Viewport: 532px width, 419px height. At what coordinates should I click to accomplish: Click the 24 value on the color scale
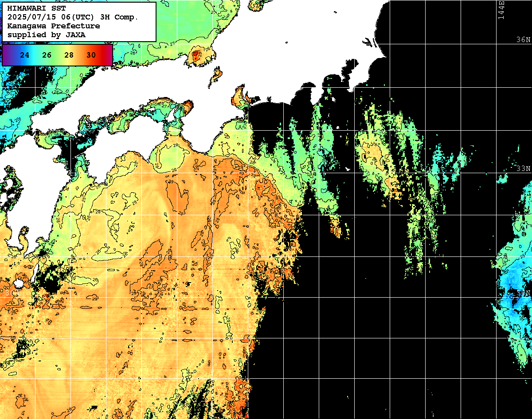pyautogui.click(x=25, y=55)
